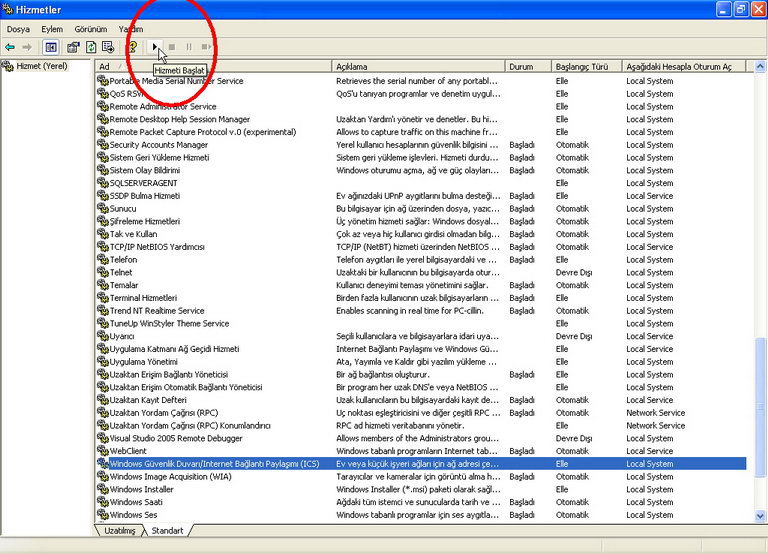Toggle the Show/Hide Console Tree icon
This screenshot has height=554, width=768.
(51, 47)
